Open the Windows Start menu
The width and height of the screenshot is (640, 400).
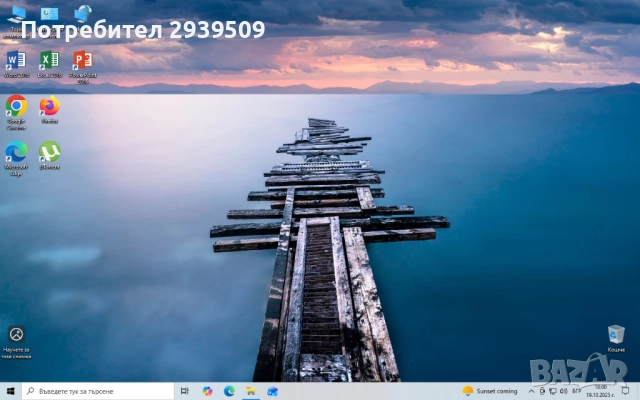pyautogui.click(x=11, y=391)
